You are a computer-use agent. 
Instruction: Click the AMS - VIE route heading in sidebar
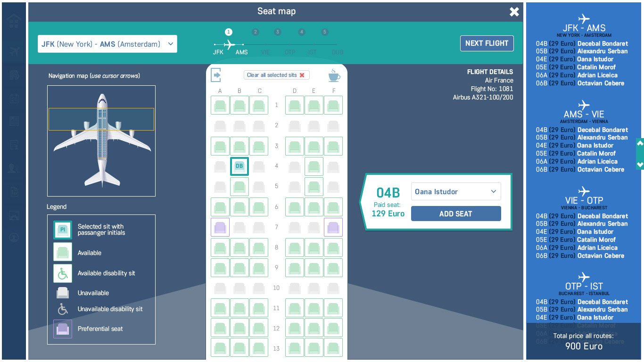click(584, 115)
